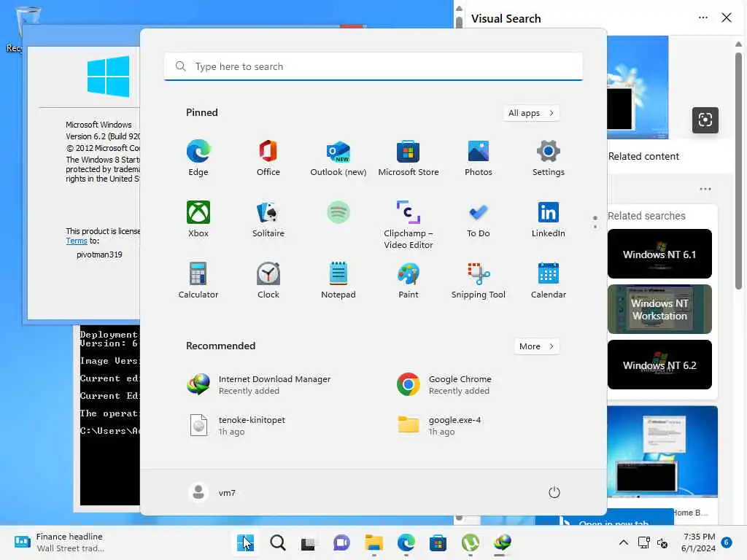
Task: Launch Calculator
Action: pyautogui.click(x=198, y=281)
